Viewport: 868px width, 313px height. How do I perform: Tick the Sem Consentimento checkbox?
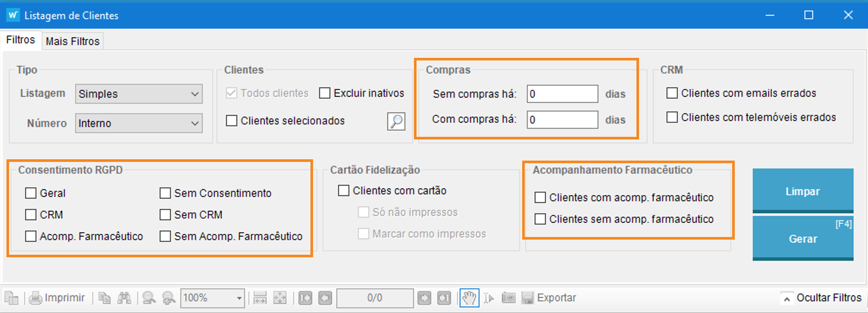pos(165,193)
